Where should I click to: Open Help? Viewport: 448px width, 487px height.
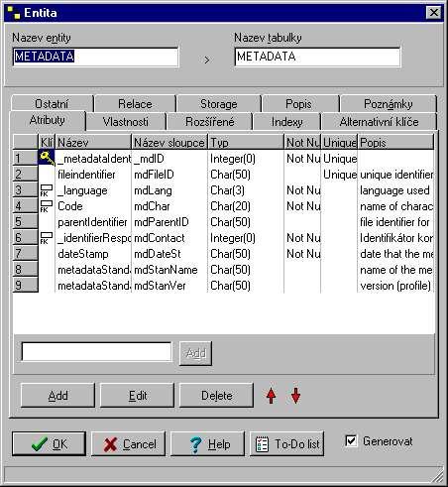tap(207, 444)
